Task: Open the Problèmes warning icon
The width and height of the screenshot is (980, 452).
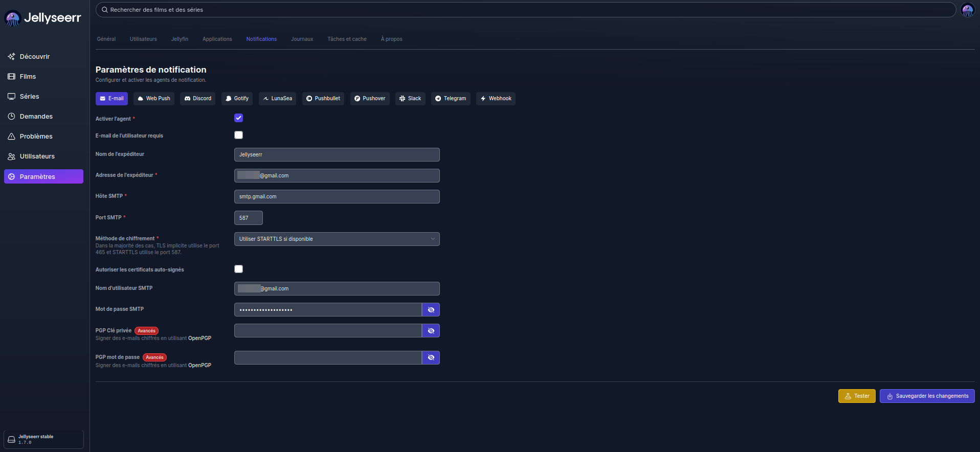Action: [11, 137]
